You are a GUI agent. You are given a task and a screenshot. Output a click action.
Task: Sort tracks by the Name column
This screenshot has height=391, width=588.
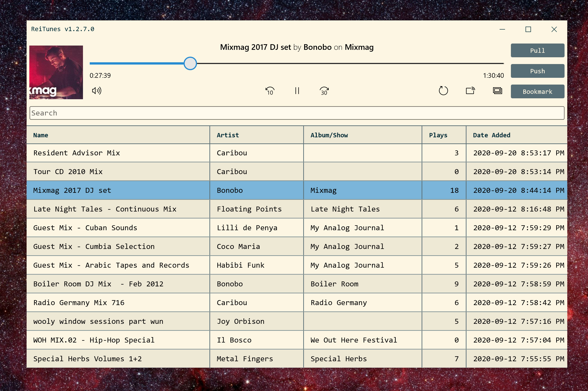pos(41,135)
